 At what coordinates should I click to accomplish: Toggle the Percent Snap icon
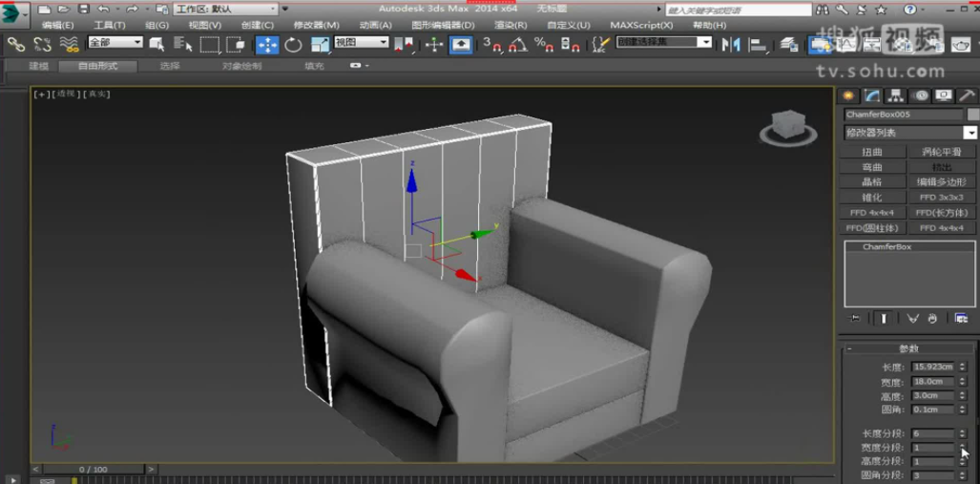(544, 45)
